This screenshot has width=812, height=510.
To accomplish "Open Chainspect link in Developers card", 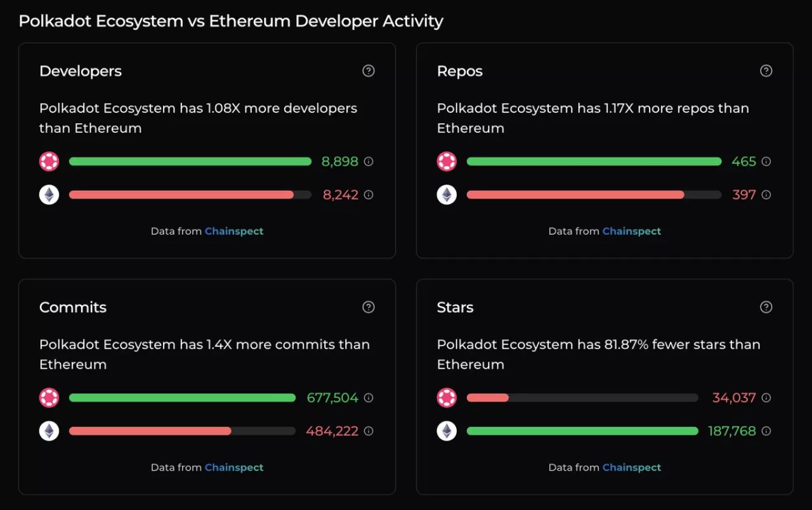I will [x=233, y=232].
